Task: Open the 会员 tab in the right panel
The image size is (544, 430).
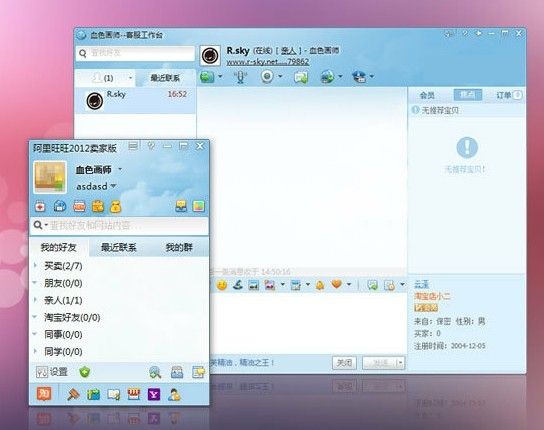Action: [427, 95]
